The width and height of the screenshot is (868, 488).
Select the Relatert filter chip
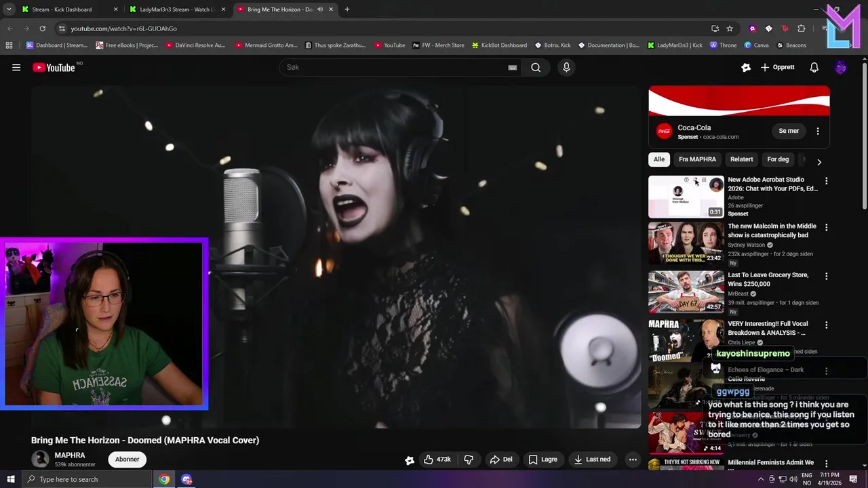tap(741, 159)
